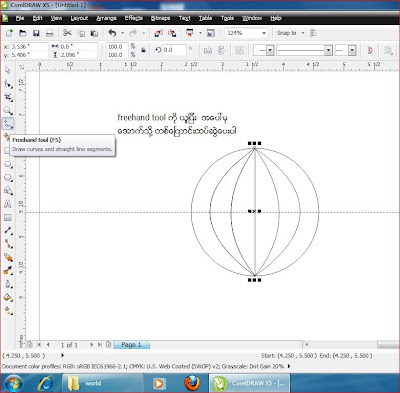Click the Copy icon
400x393 pixels.
pyautogui.click(x=81, y=33)
